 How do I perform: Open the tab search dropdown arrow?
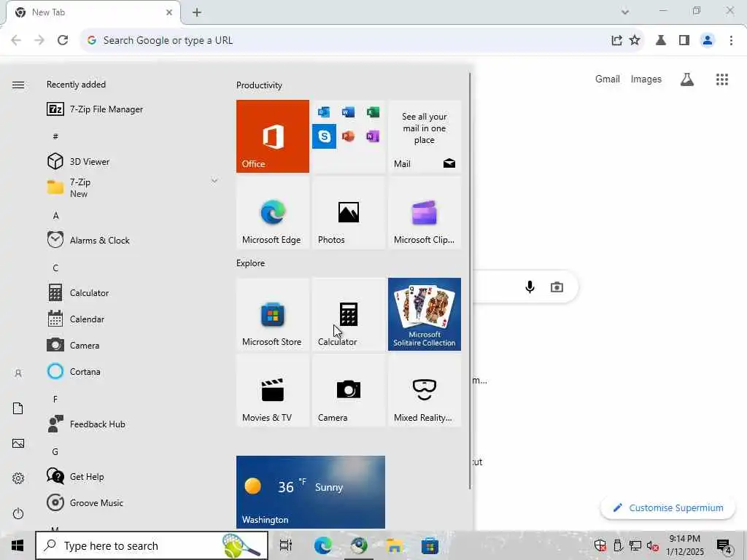[x=625, y=12]
